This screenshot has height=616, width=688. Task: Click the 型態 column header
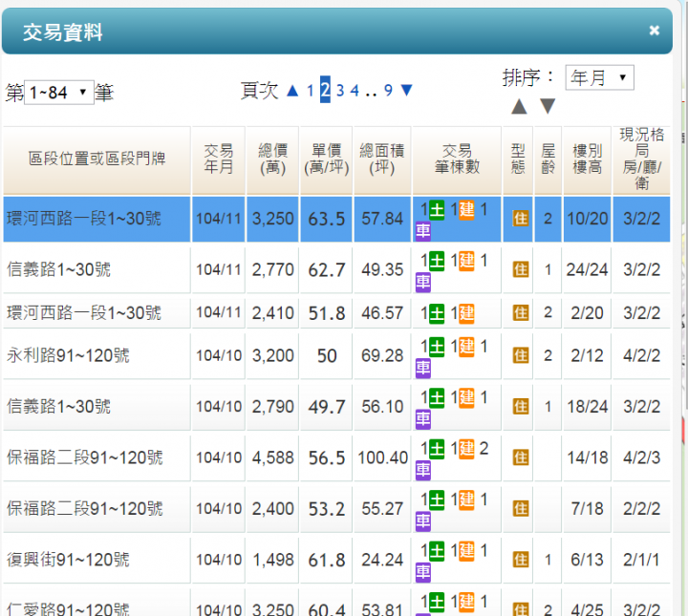tap(518, 160)
